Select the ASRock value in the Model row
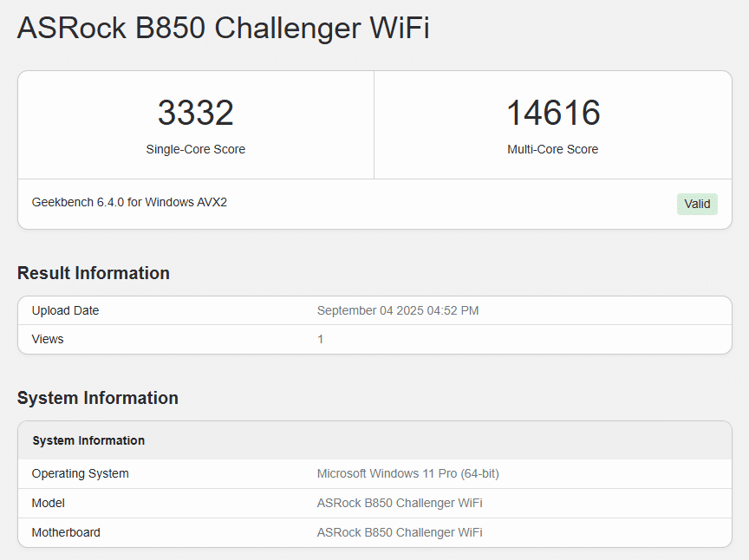 click(x=400, y=503)
